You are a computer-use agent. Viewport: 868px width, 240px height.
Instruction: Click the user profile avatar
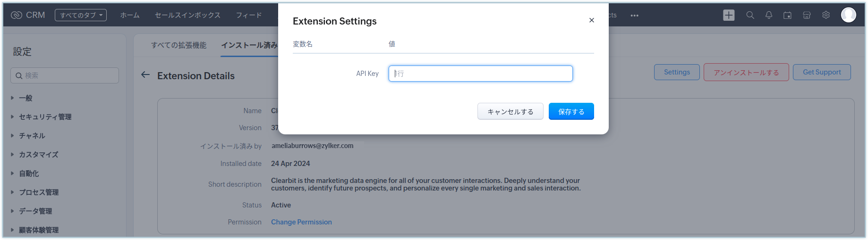click(848, 15)
